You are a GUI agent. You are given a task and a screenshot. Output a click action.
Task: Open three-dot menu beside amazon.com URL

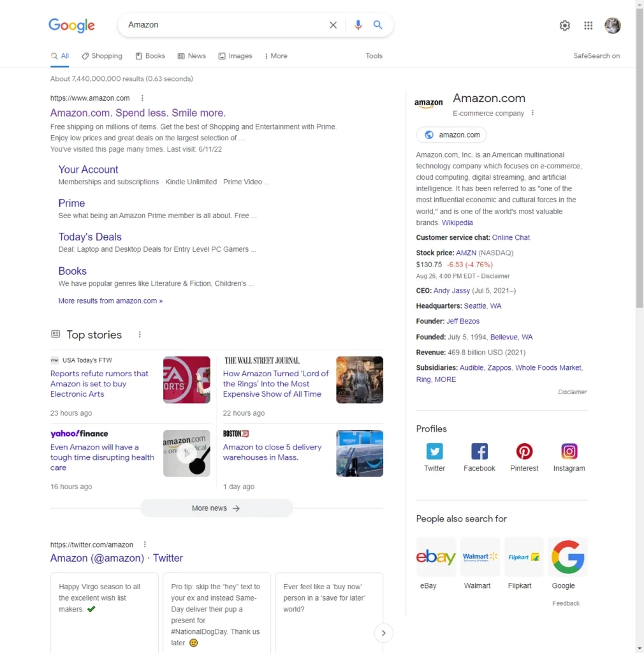142,98
